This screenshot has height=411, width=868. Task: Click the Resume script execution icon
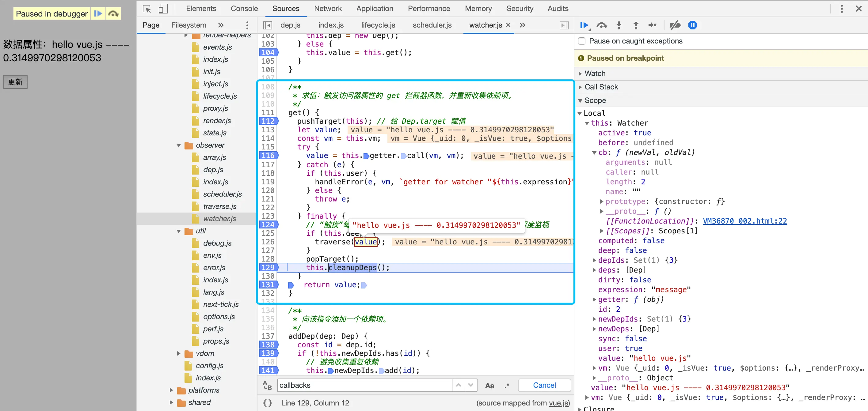tap(584, 25)
